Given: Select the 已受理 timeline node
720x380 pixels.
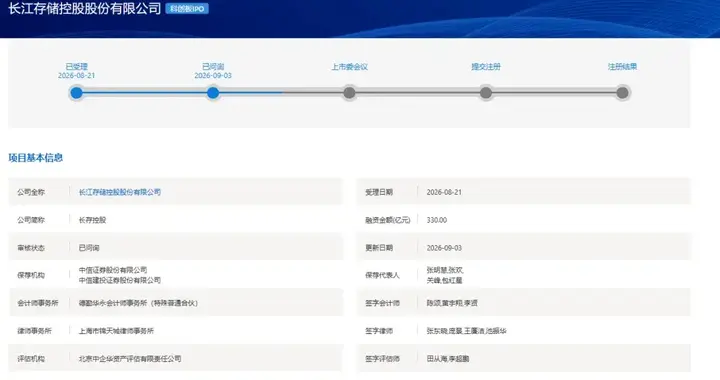Looking at the screenshot, I should [76, 93].
